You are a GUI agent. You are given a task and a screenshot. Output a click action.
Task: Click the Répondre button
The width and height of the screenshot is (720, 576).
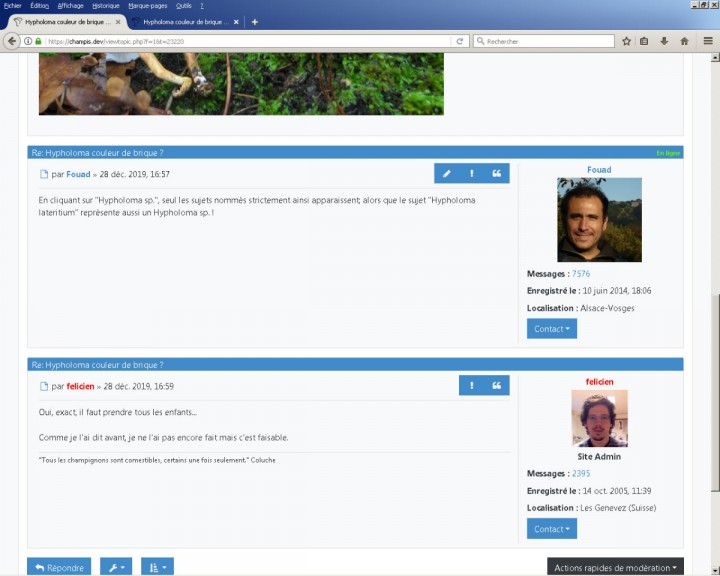click(x=59, y=568)
